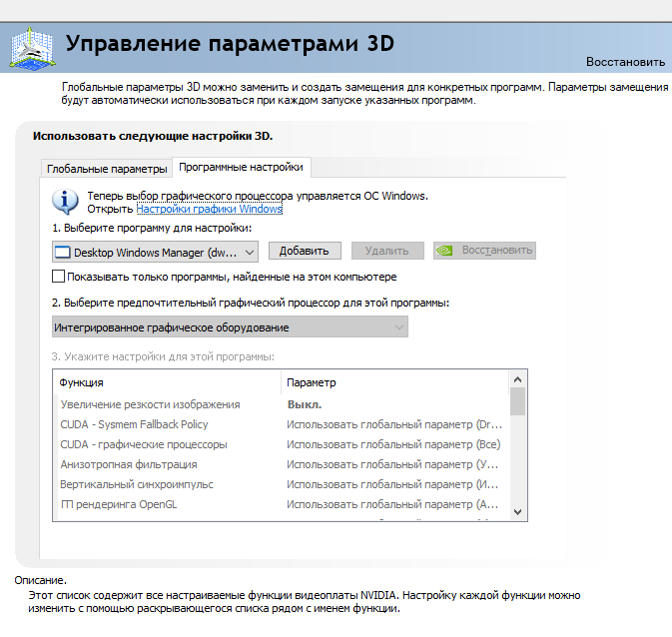The height and width of the screenshot is (637, 672).
Task: Click the settings list scroll down arrow
Action: point(517,512)
